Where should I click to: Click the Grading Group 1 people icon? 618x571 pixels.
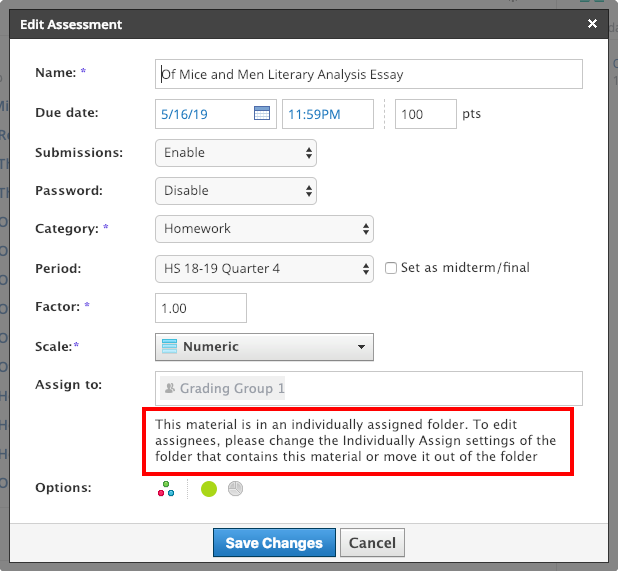click(x=170, y=388)
